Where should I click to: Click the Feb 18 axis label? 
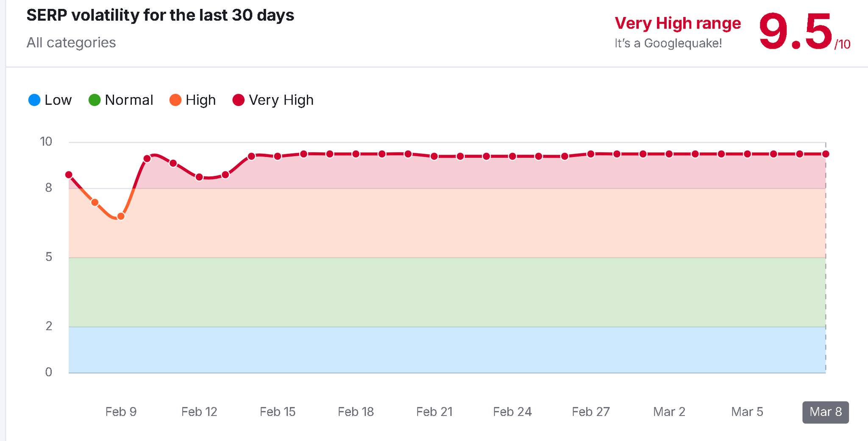[x=356, y=412]
